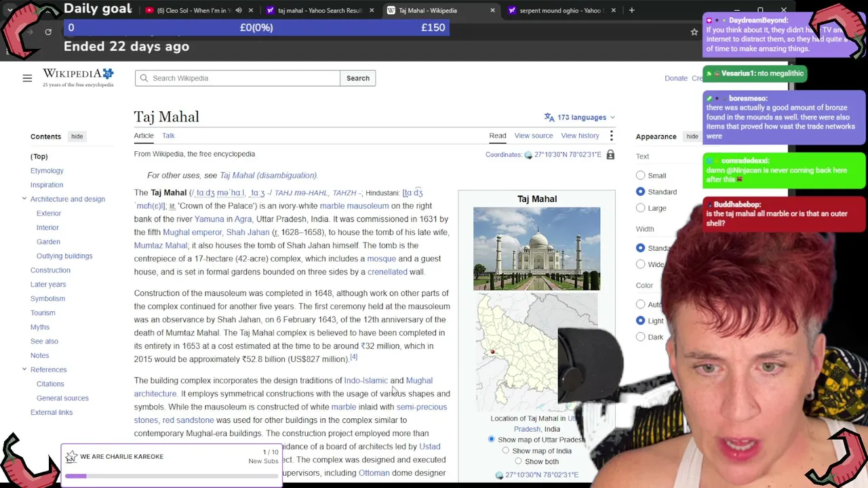The image size is (868, 488).
Task: Jump to Construction in Contents
Action: pos(50,270)
